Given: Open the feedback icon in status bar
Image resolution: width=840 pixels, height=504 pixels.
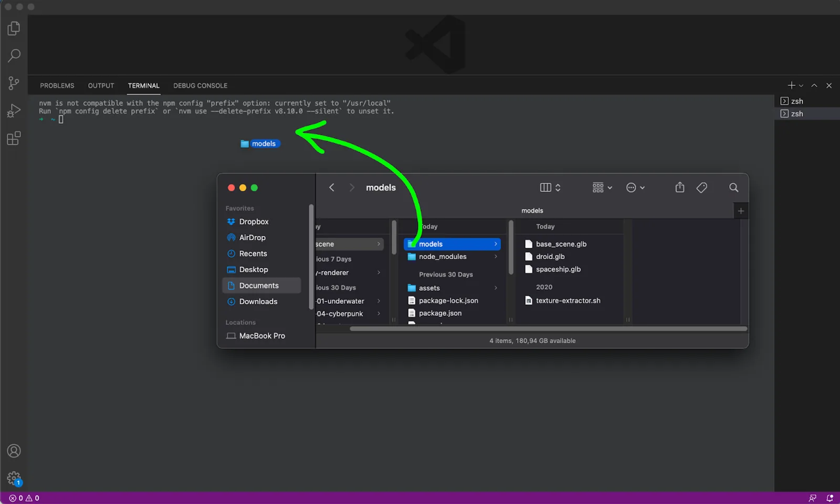Looking at the screenshot, I should click(813, 498).
